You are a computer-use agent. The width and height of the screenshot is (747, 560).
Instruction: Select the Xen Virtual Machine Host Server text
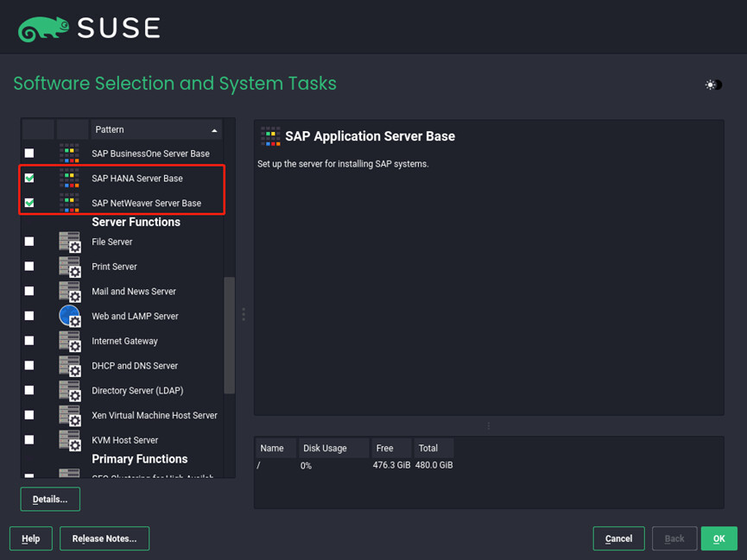click(155, 415)
